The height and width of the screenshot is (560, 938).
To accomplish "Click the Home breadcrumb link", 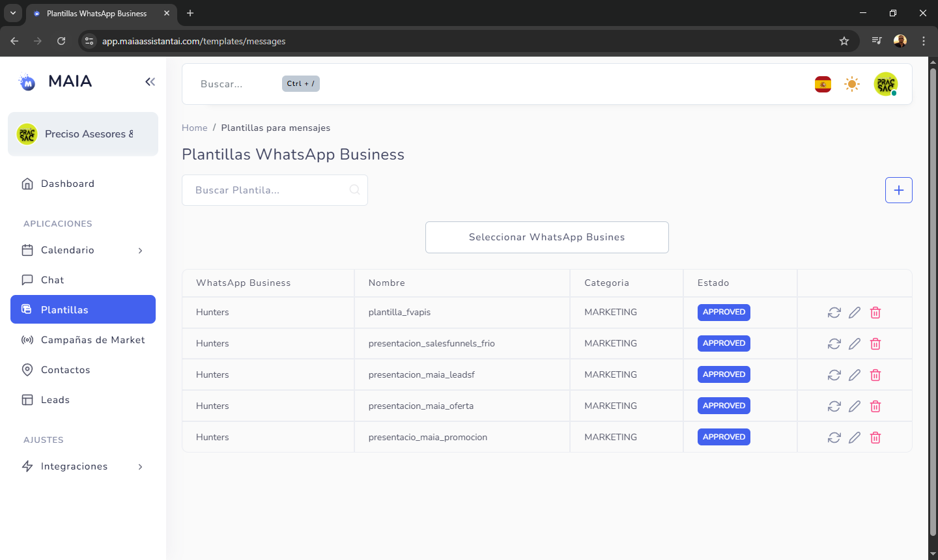I will coord(194,128).
